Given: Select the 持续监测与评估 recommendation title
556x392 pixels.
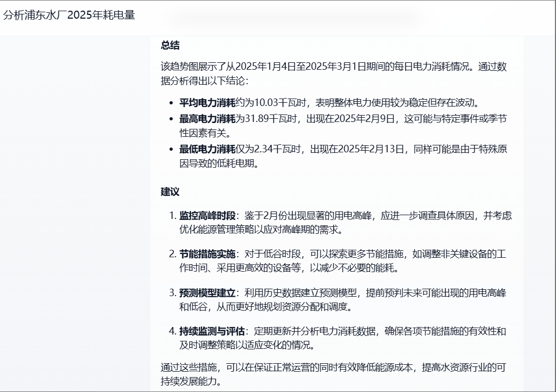Looking at the screenshot, I should coord(212,331).
